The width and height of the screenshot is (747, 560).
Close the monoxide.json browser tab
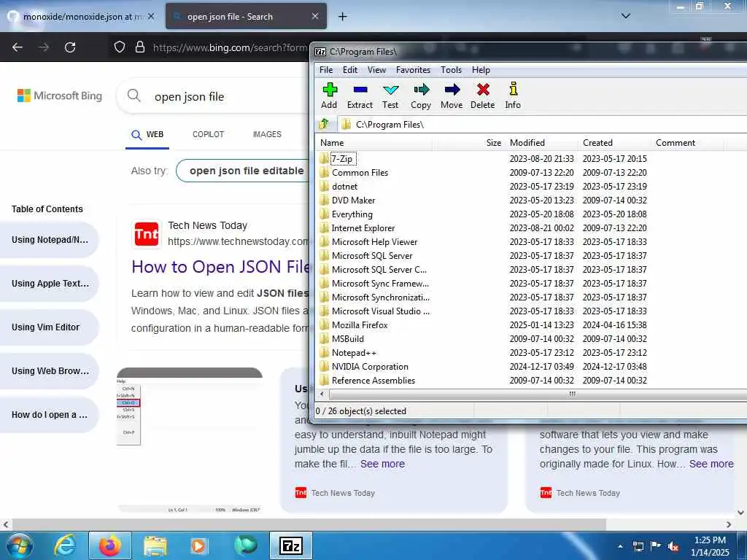click(151, 16)
